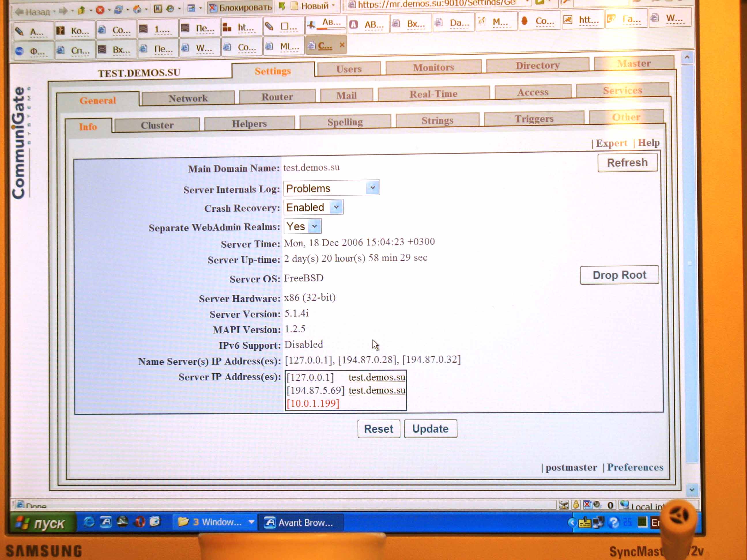Select the Helpers sub-tab
747x560 pixels.
249,124
